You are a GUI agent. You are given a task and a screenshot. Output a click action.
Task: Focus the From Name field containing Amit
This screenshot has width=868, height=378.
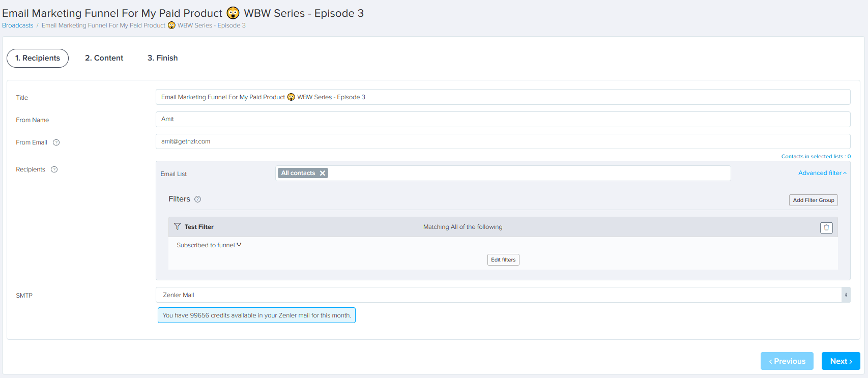(x=503, y=119)
